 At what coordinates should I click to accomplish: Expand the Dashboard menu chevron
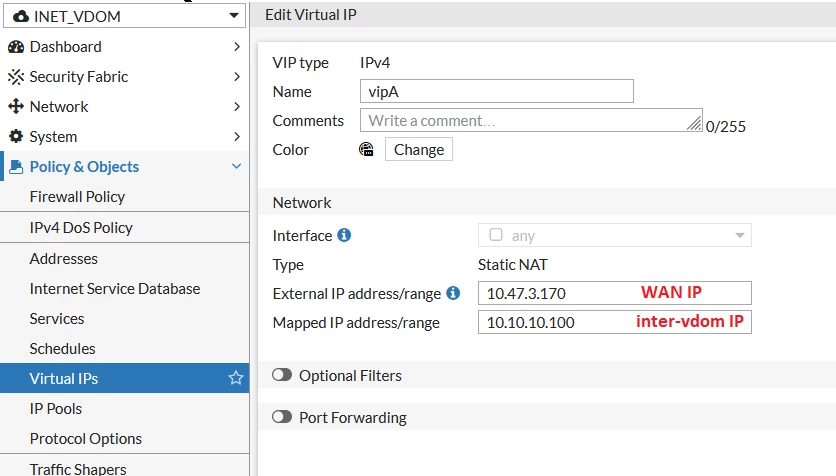[237, 47]
